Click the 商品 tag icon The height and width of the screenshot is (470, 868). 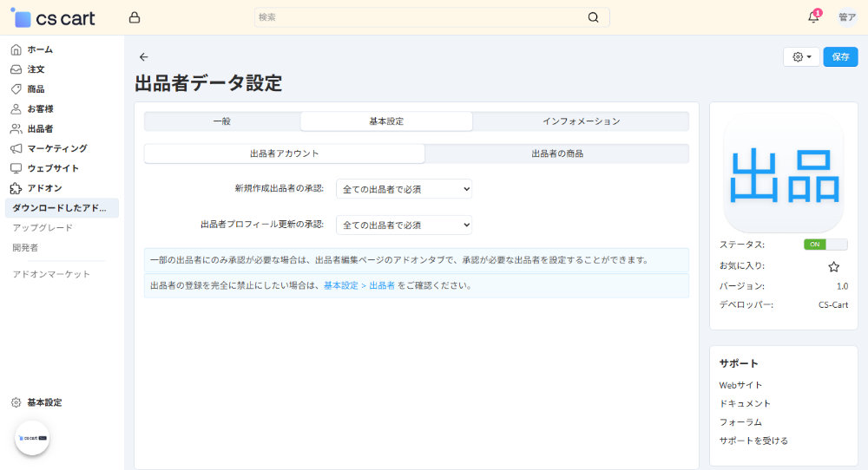(x=16, y=89)
